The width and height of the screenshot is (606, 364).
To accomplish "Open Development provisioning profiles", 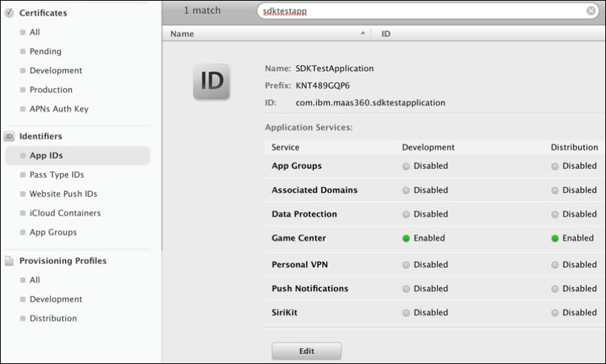I will coord(56,299).
